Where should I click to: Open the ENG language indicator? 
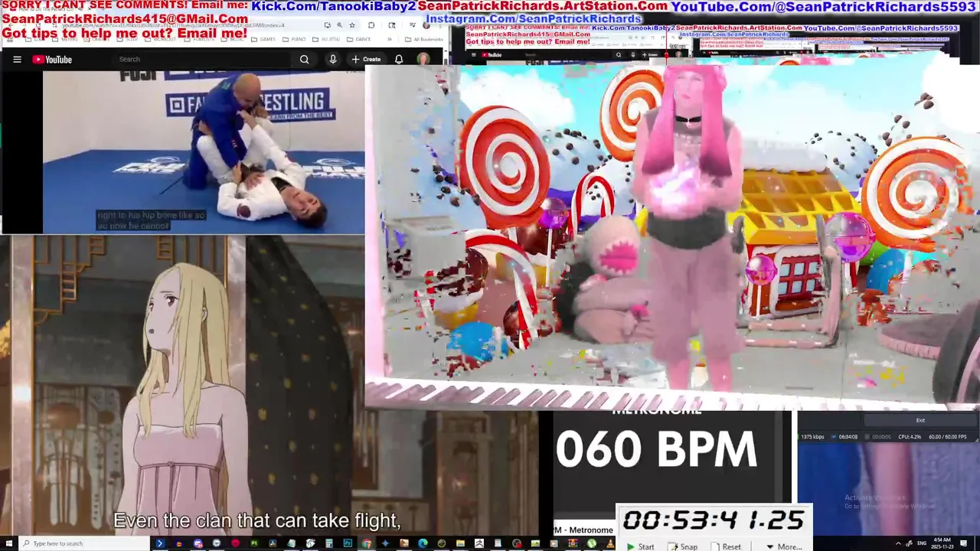tap(922, 543)
